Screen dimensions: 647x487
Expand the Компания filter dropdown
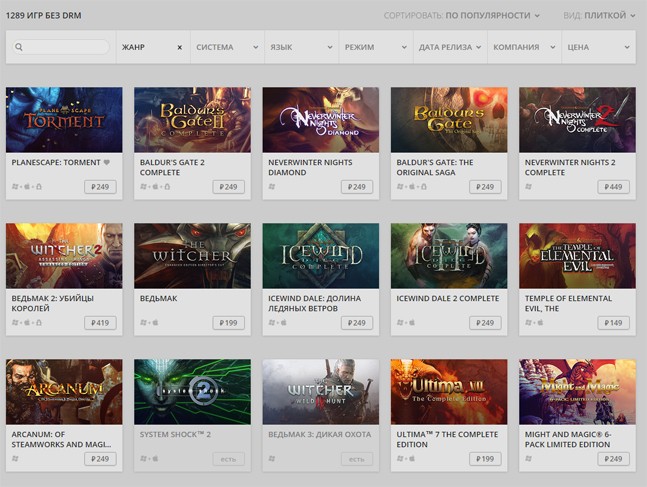pos(524,47)
